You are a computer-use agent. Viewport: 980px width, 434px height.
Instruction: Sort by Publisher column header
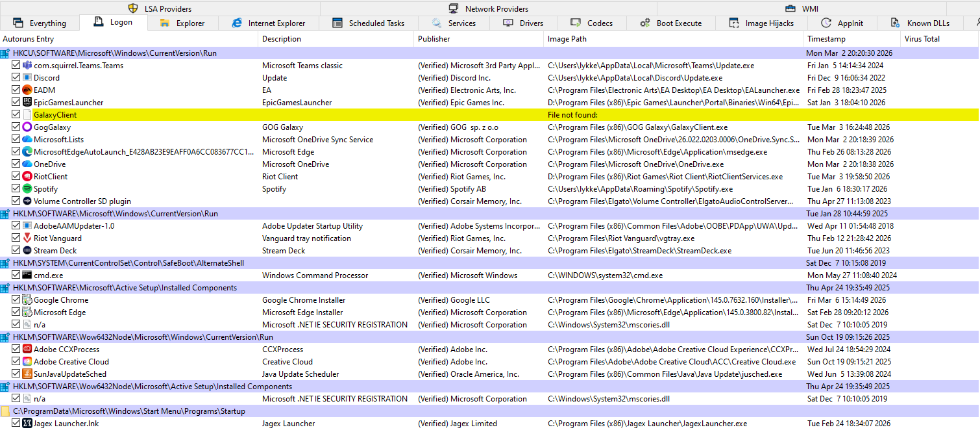click(480, 39)
